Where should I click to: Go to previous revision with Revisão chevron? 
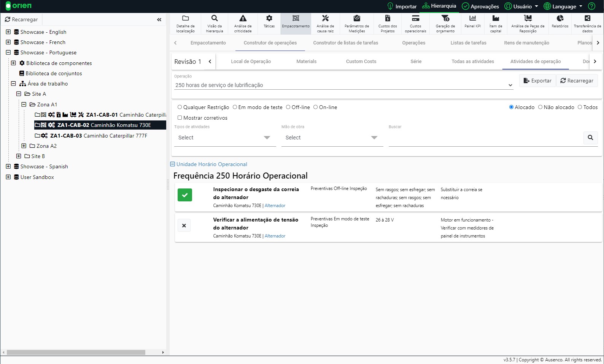click(210, 62)
